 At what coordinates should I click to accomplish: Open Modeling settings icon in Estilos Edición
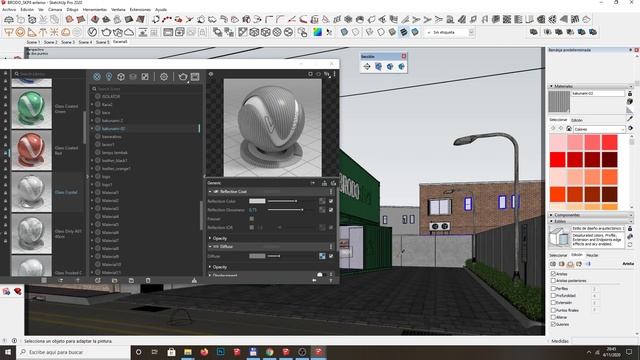pos(588,264)
